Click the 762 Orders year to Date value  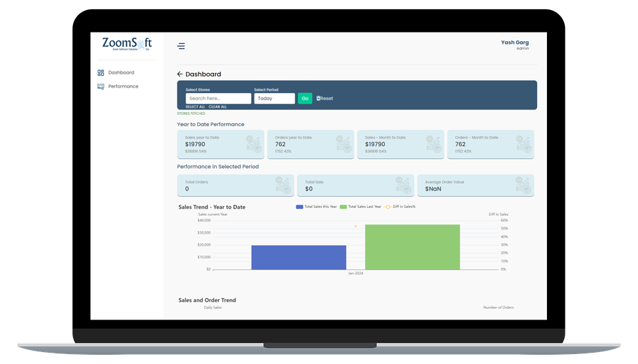280,144
